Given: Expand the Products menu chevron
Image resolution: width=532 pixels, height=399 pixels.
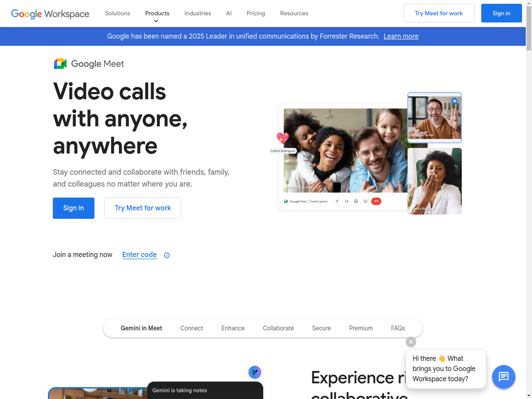Looking at the screenshot, I should [156, 21].
